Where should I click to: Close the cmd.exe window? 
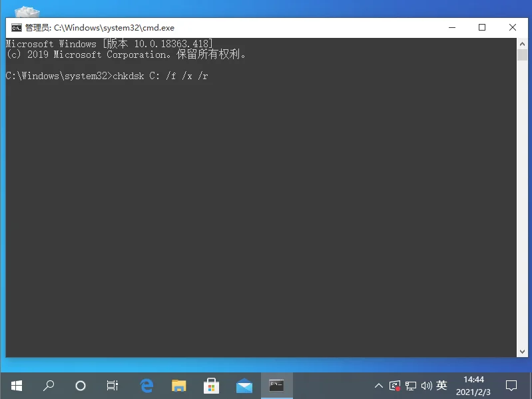[x=512, y=27]
